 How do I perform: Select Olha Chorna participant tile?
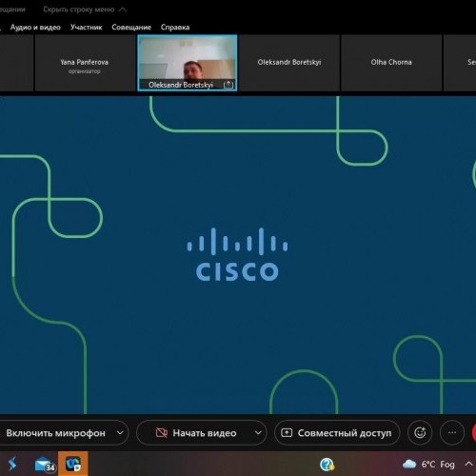[x=391, y=63]
